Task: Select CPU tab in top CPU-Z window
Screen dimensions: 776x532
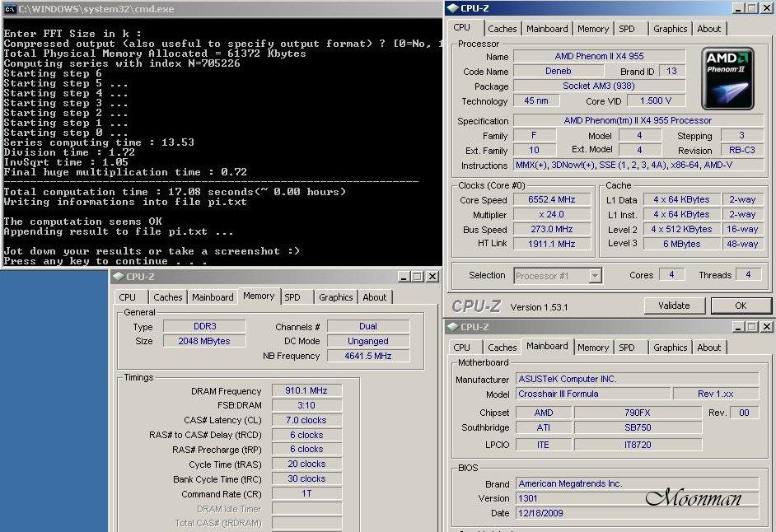Action: tap(462, 28)
